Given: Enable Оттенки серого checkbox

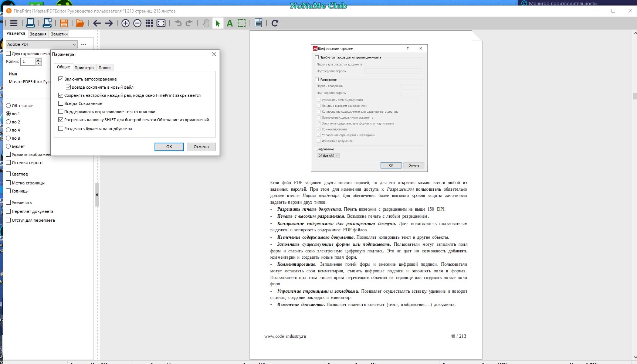Looking at the screenshot, I should tap(9, 163).
